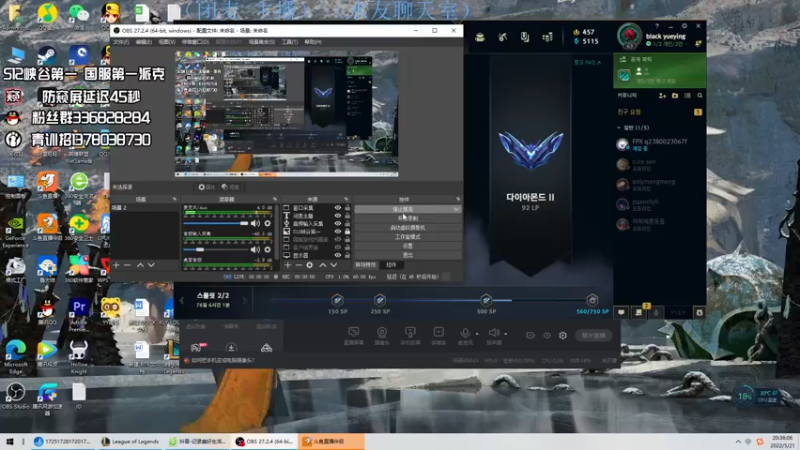Open the rank FAQ link in League
The height and width of the screenshot is (450, 800).
click(587, 62)
